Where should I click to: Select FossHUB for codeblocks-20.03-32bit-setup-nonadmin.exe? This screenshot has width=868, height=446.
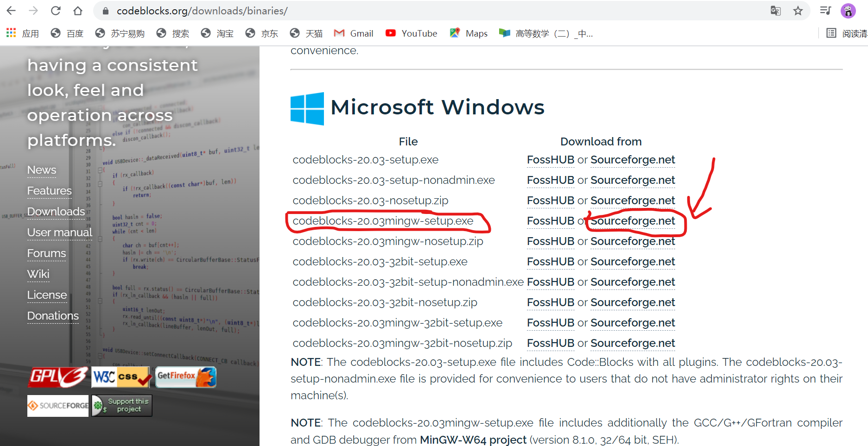[551, 282]
